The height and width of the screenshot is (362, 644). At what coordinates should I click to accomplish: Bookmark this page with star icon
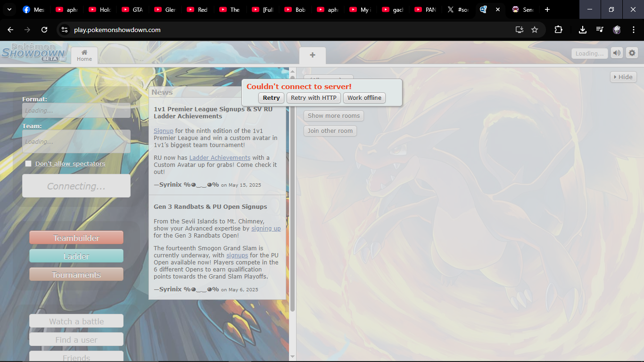[535, 30]
